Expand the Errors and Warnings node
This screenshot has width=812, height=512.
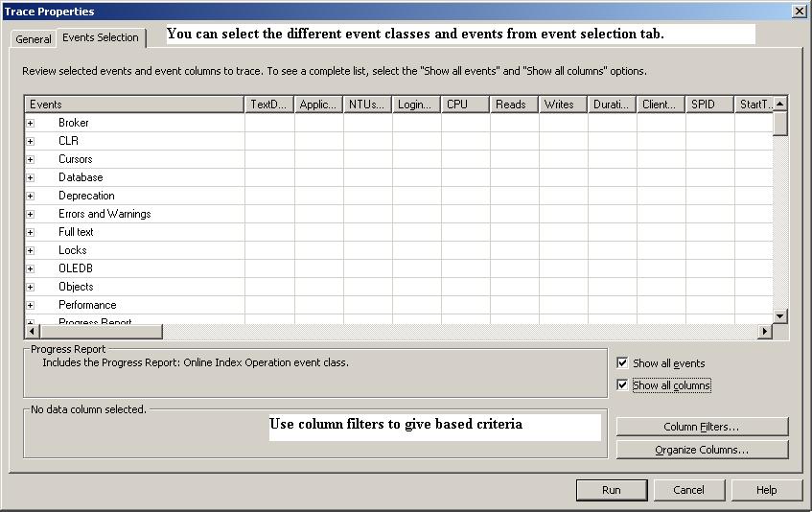coord(31,214)
